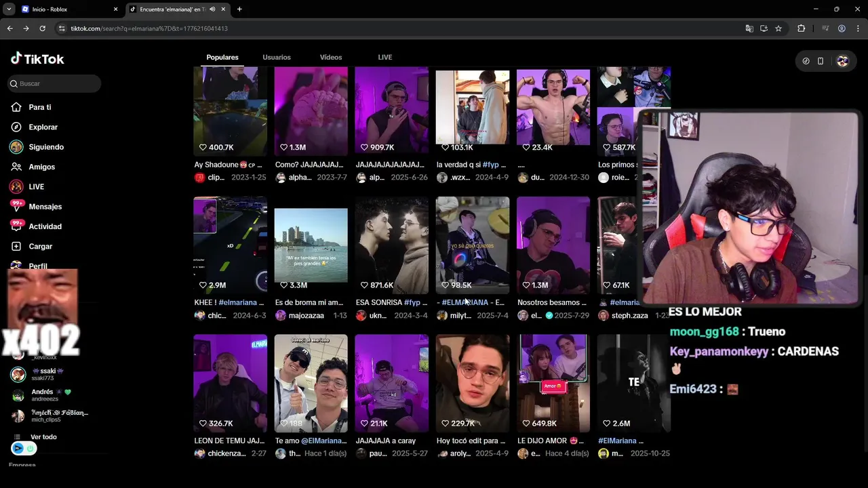Click the TikTok coins icon at top right

click(x=806, y=61)
